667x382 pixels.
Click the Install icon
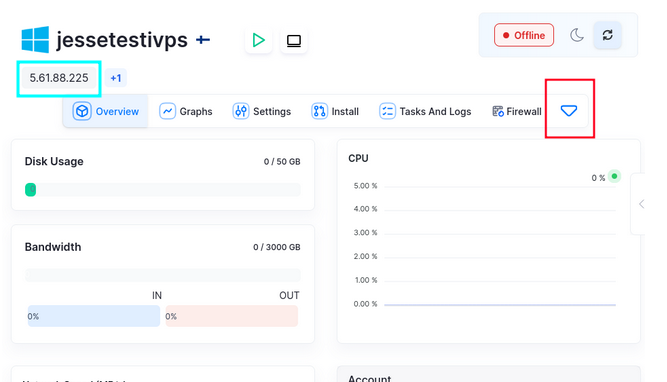pos(319,111)
